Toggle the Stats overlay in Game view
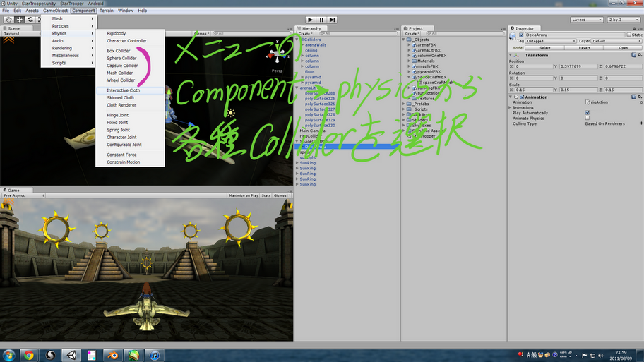Screen dimensions: 644x362 [266, 195]
